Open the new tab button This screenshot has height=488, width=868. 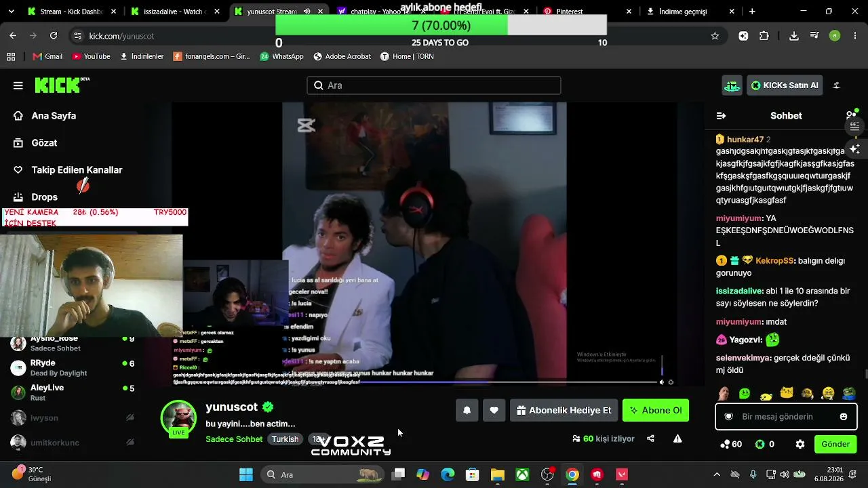click(x=752, y=12)
